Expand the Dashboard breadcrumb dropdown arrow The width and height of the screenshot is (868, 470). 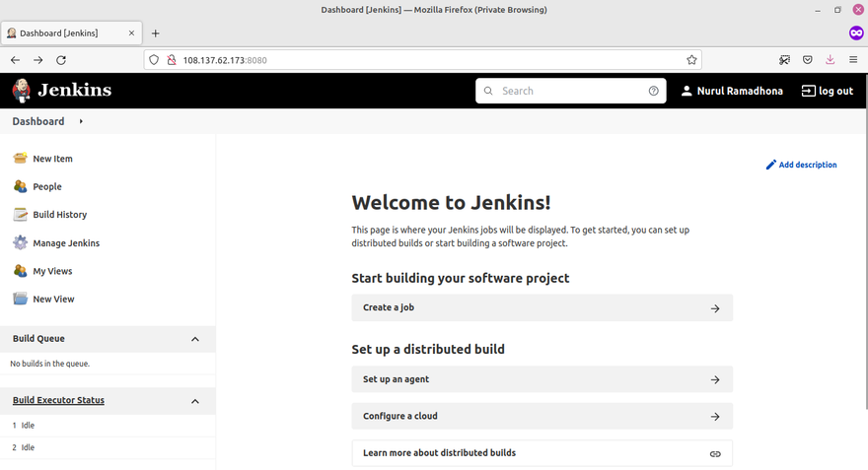[81, 121]
